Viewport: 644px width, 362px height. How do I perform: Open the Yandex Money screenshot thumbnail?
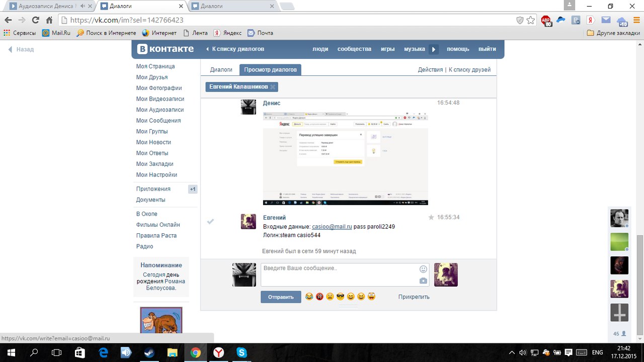[x=345, y=158]
